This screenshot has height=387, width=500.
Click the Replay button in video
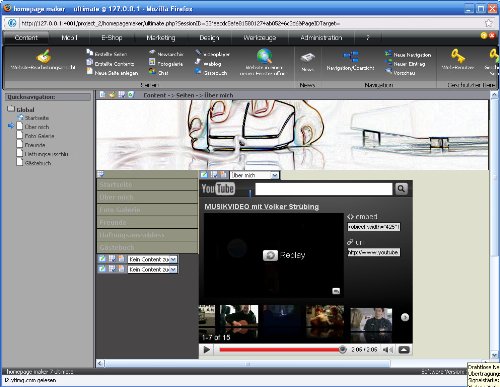284,255
